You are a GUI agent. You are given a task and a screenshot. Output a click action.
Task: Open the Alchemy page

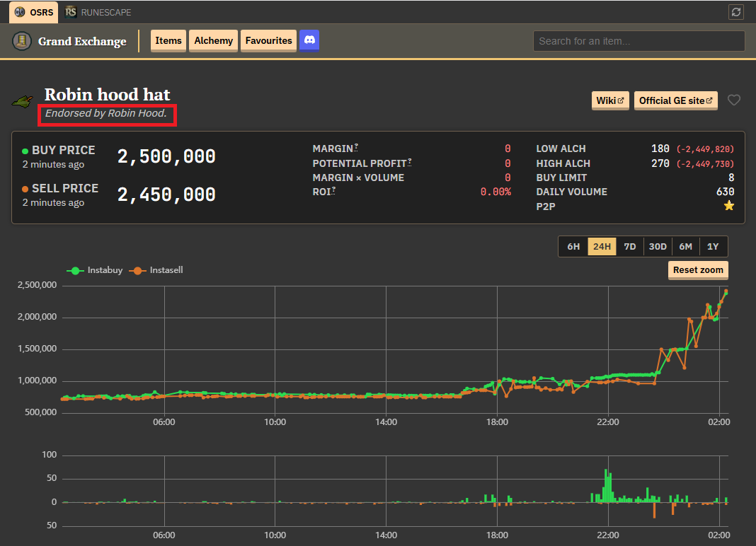coord(213,40)
